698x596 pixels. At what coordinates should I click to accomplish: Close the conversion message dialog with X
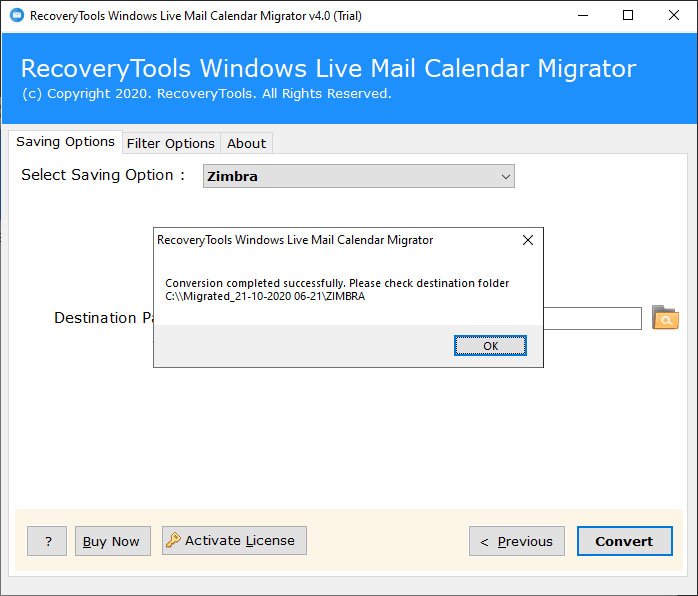528,240
